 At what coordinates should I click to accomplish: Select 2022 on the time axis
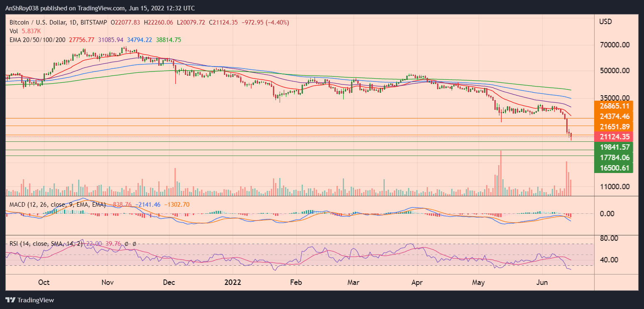pyautogui.click(x=233, y=282)
